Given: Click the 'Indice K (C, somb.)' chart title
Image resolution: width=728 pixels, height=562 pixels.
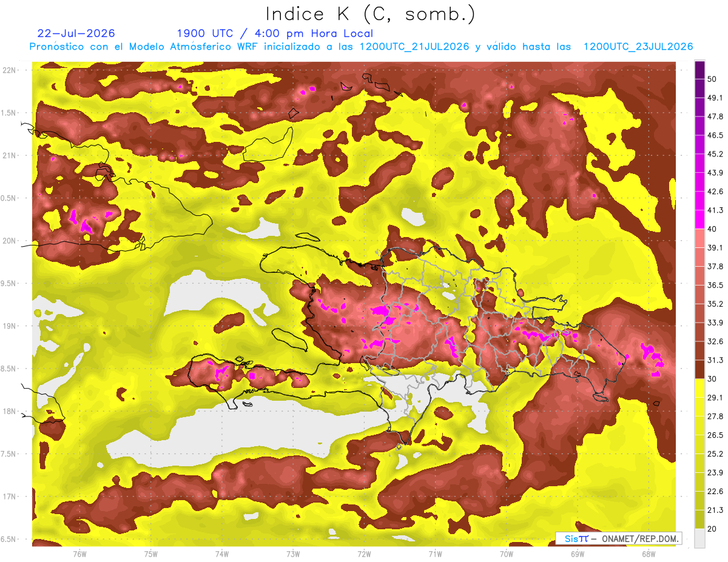Looking at the screenshot, I should (x=371, y=14).
